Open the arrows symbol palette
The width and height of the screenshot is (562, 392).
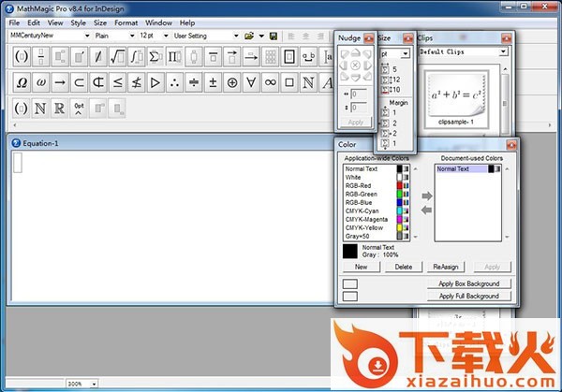[60, 82]
